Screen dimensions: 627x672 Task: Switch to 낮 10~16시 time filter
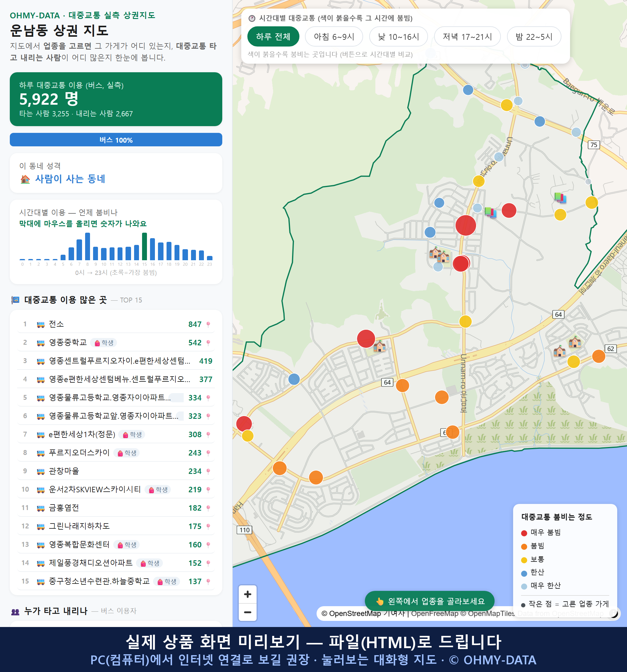[x=398, y=36]
